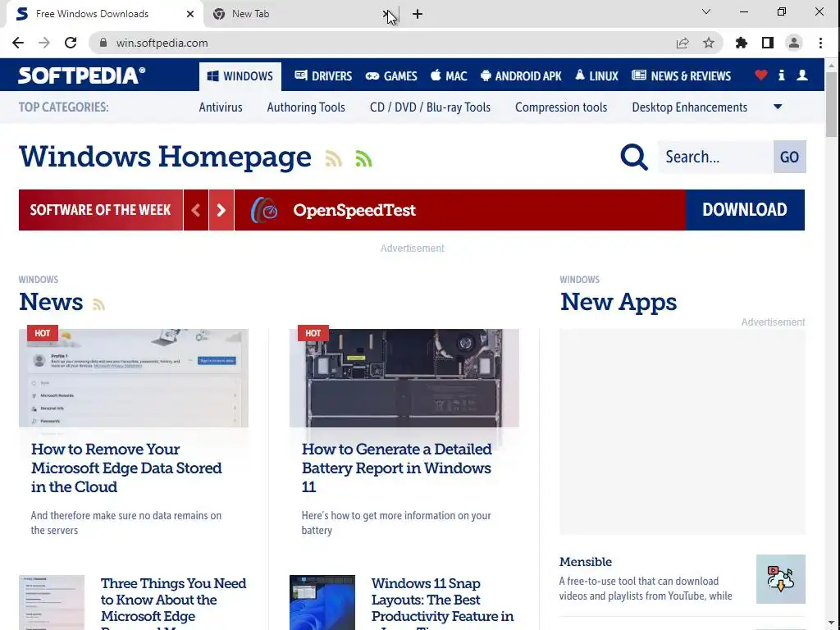Open the Android APK section
840x630 pixels.
521,76
